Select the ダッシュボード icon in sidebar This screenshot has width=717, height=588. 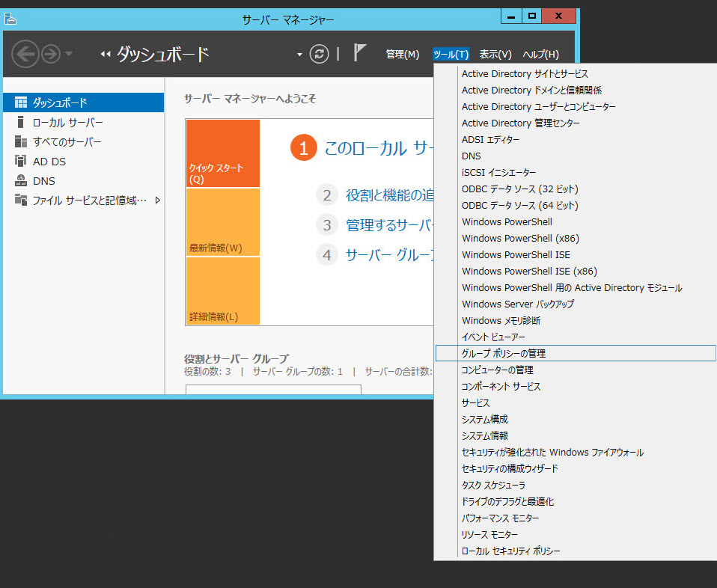[x=21, y=102]
